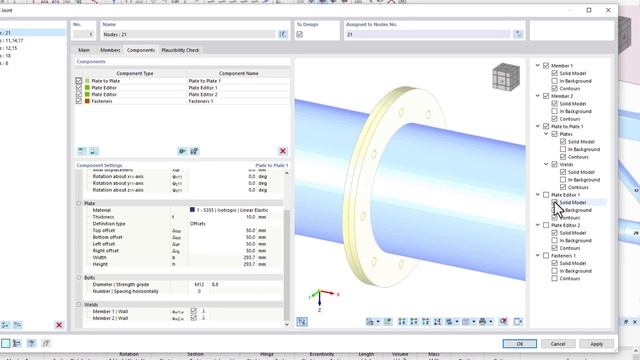The height and width of the screenshot is (360, 640).
Task: Click the first view settings icon in preview toolbar
Action: (x=370, y=322)
